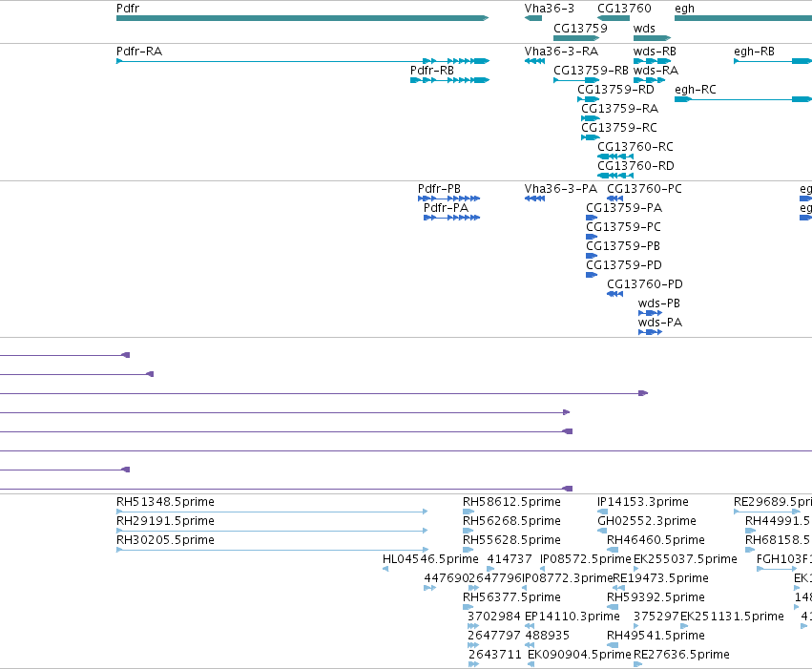The width and height of the screenshot is (812, 669).
Task: Select feature 488935
Action: coord(530,645)
